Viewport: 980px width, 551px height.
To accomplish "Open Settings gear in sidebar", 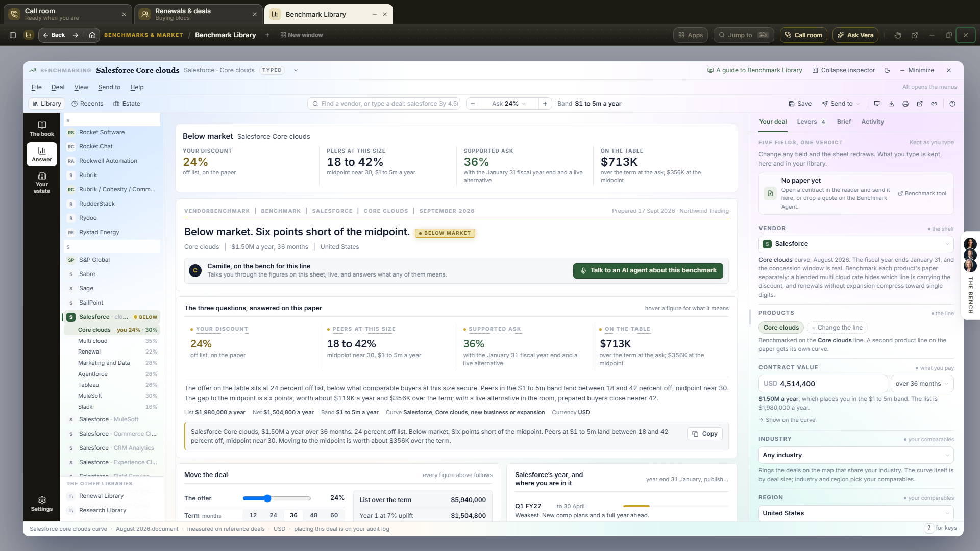I will pos(42,504).
